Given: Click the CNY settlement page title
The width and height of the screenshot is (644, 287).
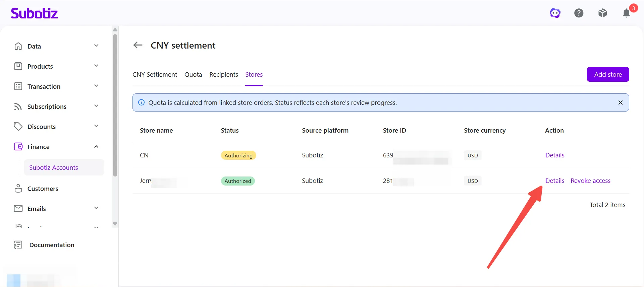Looking at the screenshot, I should 183,45.
